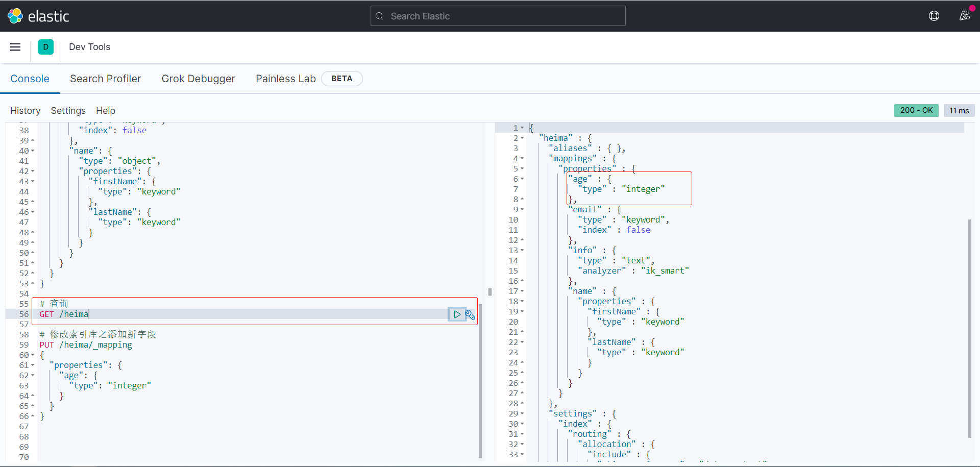Fold the "properties" block at line 61
Viewport: 980px width, 467px height.
[33, 365]
